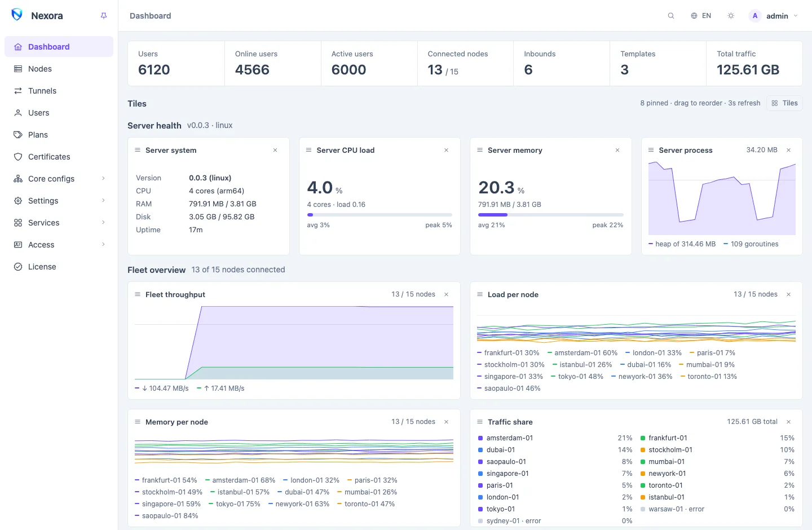This screenshot has height=530, width=812.
Task: Open the Nodes page
Action: click(x=59, y=69)
